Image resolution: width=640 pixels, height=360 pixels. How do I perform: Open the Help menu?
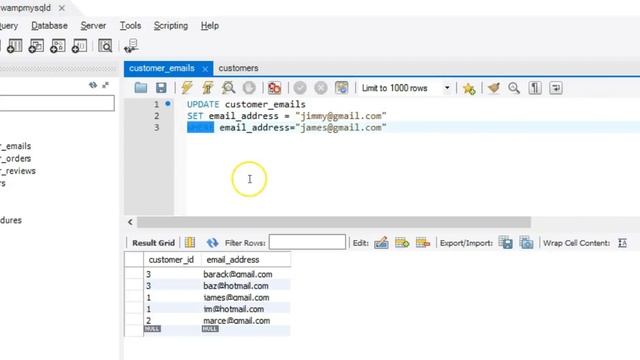click(210, 26)
